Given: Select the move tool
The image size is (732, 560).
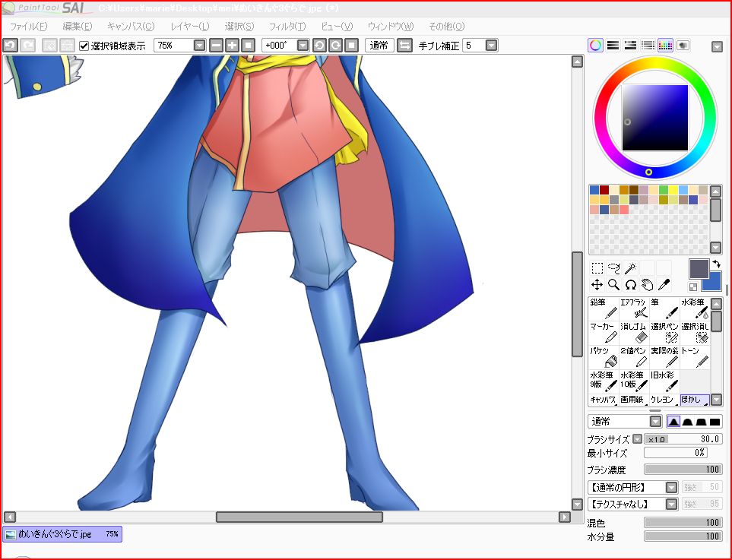Looking at the screenshot, I should (597, 284).
